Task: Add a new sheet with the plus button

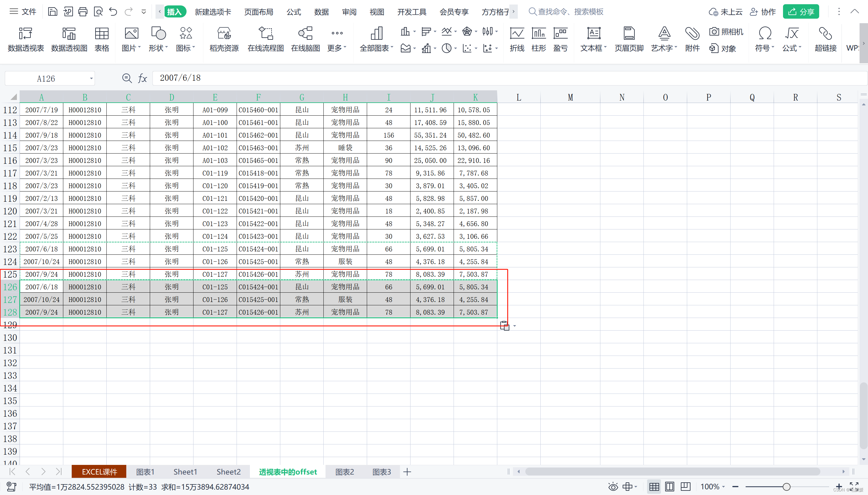Action: pyautogui.click(x=407, y=472)
